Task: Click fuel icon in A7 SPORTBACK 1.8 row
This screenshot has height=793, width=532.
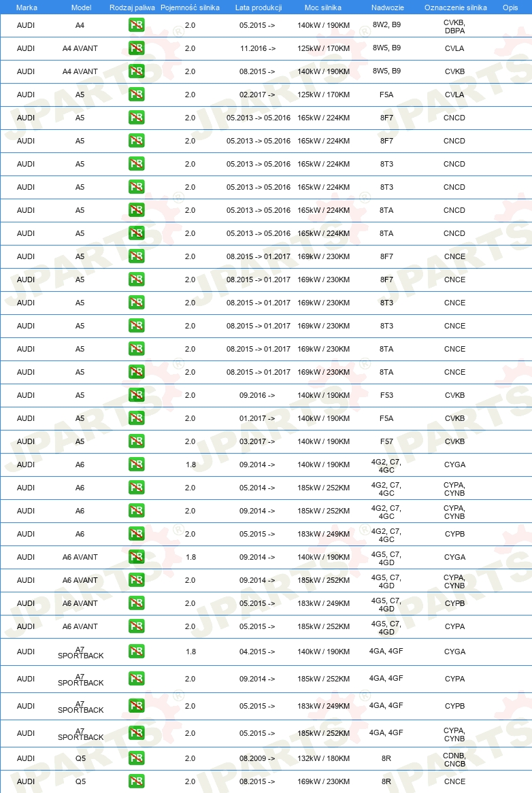Action: [137, 652]
